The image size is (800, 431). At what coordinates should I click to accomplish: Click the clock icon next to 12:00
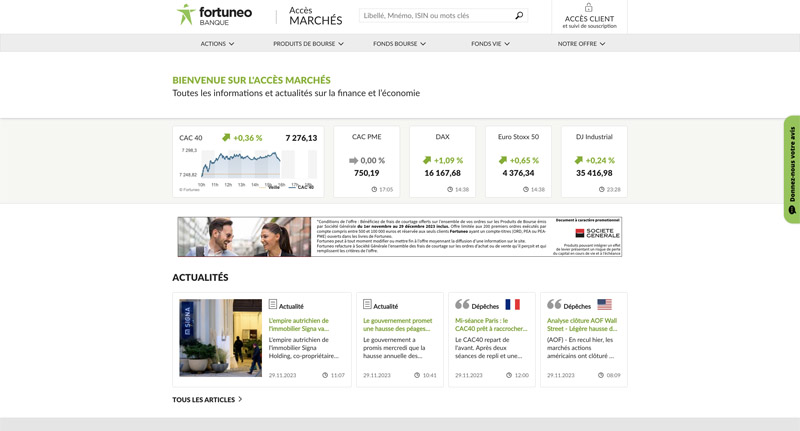pos(509,375)
